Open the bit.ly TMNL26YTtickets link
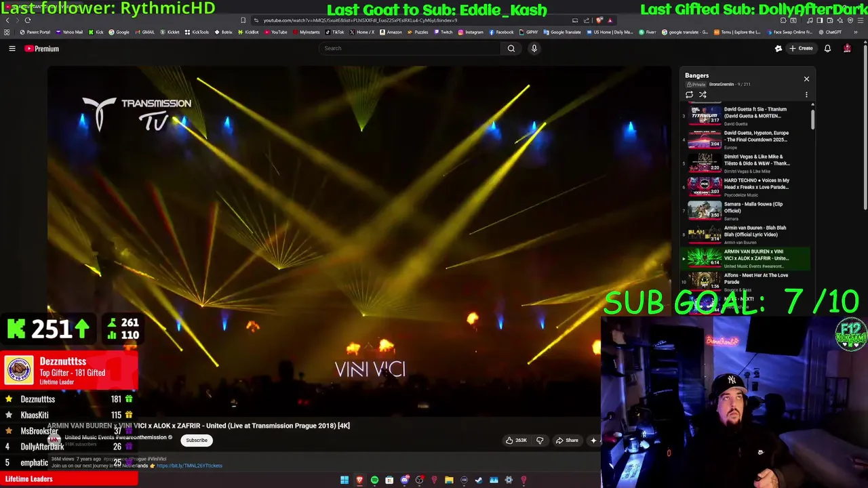The width and height of the screenshot is (868, 488). (x=189, y=466)
